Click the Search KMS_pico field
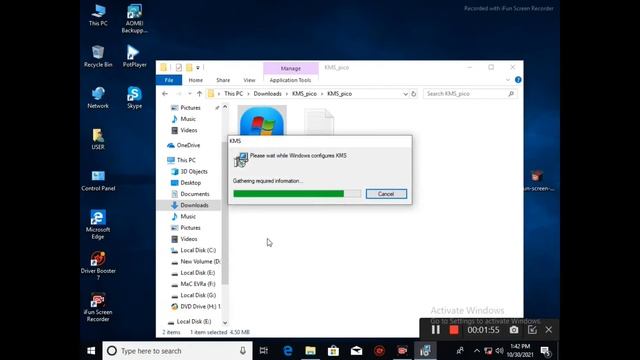Image resolution: width=640 pixels, height=360 pixels. pyautogui.click(x=470, y=94)
